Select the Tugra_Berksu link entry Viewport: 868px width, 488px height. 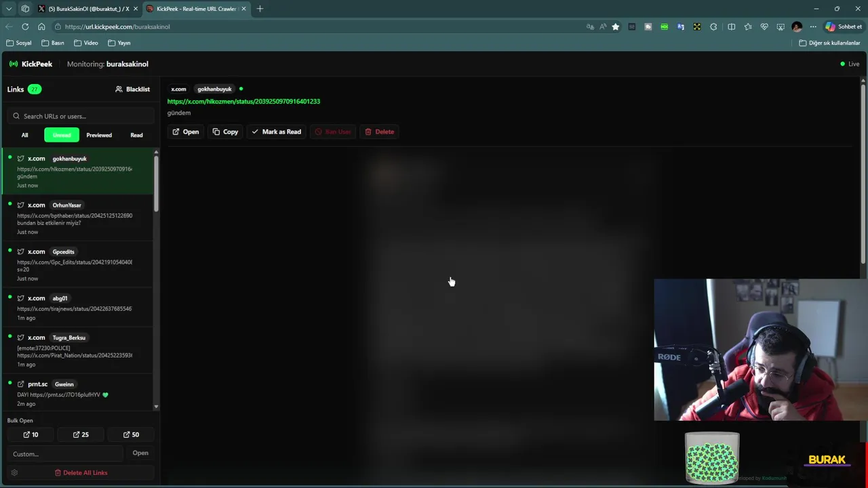point(77,350)
